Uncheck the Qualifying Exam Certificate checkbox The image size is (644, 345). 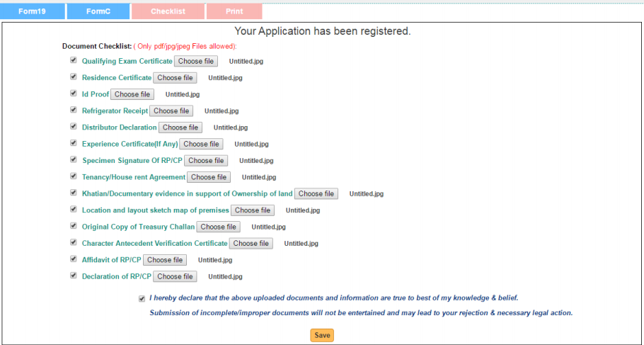coord(73,61)
